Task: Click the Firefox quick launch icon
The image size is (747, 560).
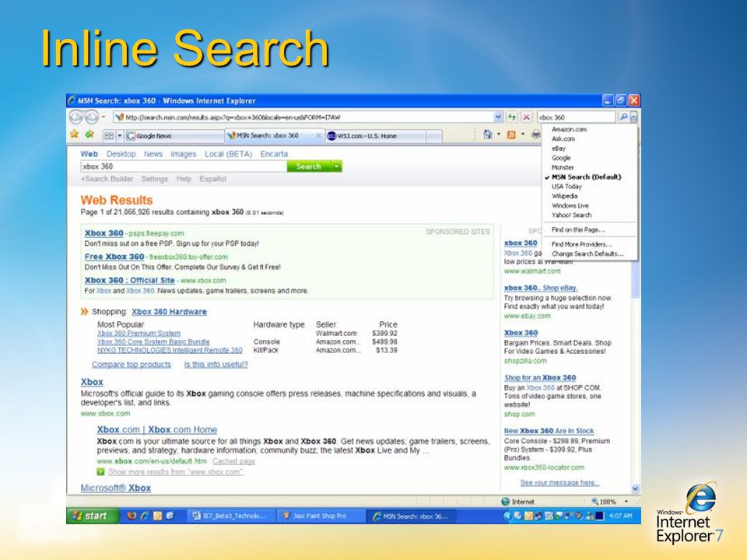Action: click(x=132, y=516)
